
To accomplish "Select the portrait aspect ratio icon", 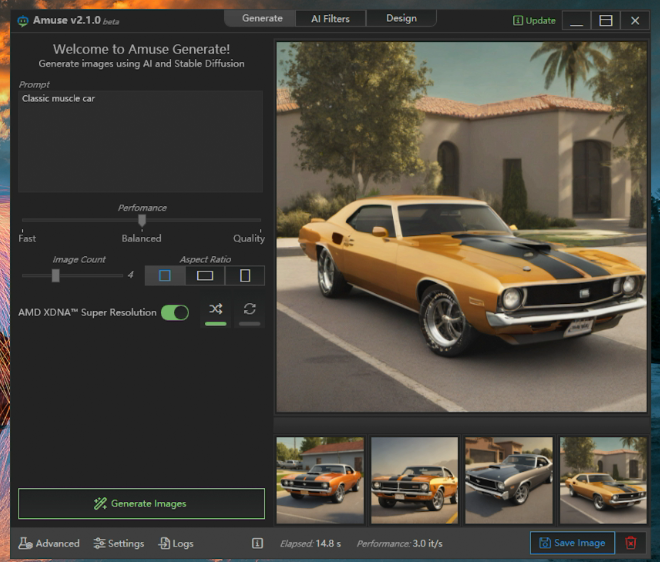I will coord(245,276).
